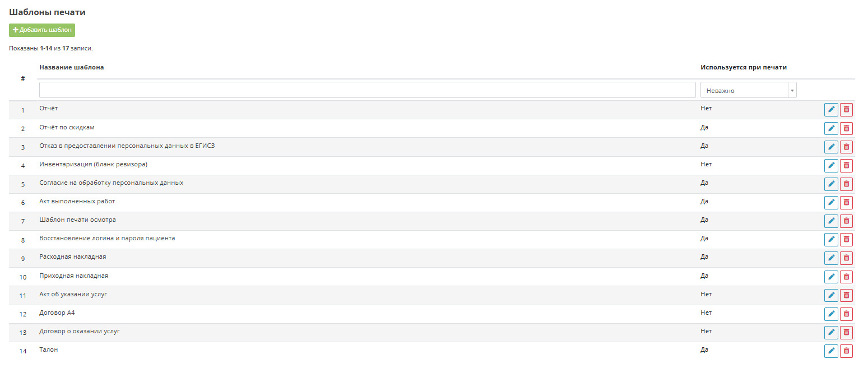Click trash icon for Акт выполненных работ

click(846, 202)
